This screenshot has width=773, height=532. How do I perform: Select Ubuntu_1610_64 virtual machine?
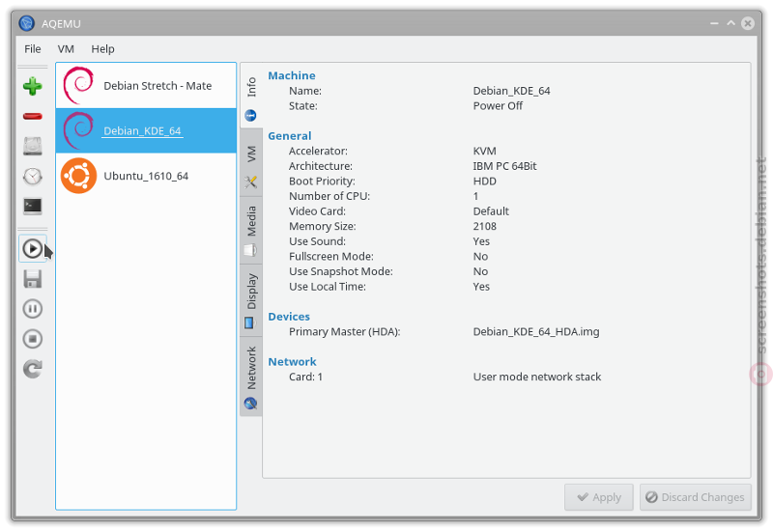(146, 176)
